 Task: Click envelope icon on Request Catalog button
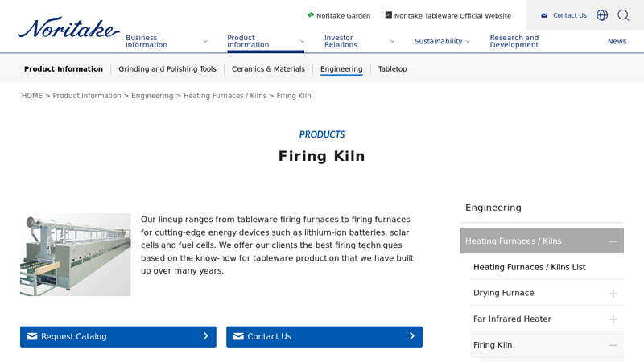coord(32,336)
